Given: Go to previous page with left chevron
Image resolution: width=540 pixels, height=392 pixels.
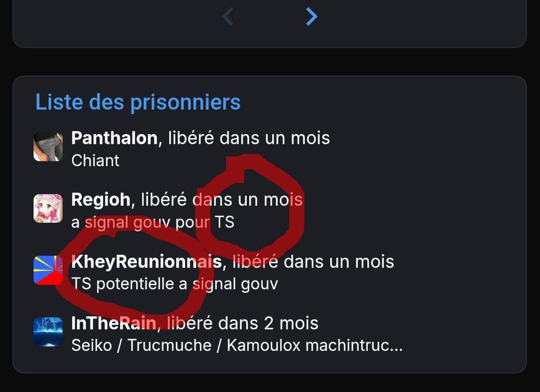Looking at the screenshot, I should click(x=228, y=16).
